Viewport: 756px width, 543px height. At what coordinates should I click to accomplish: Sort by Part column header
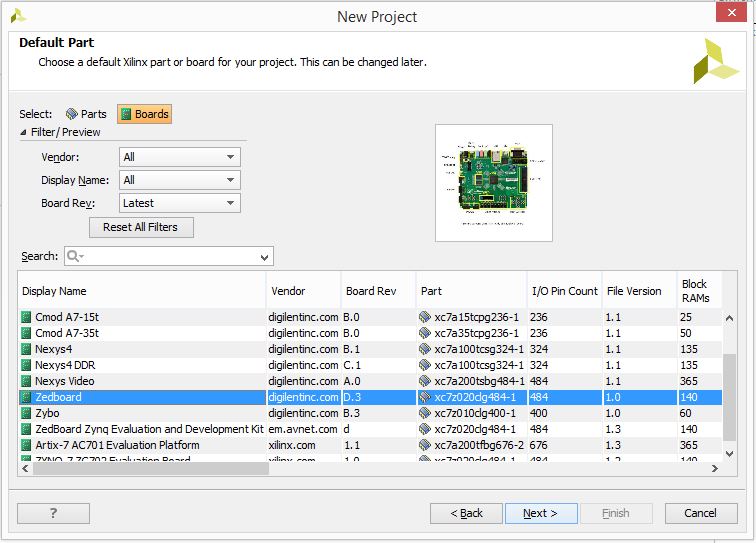tap(472, 291)
